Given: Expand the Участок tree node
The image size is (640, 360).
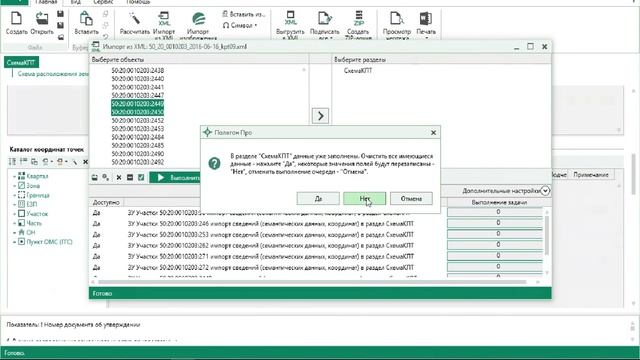Looking at the screenshot, I should click(x=14, y=214).
